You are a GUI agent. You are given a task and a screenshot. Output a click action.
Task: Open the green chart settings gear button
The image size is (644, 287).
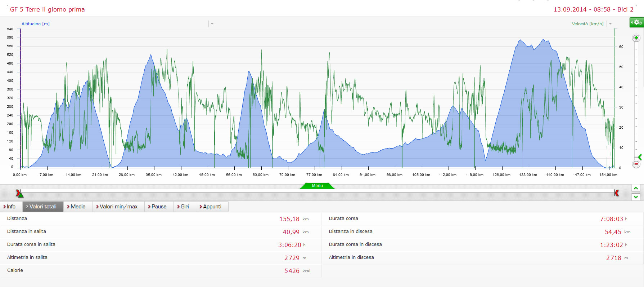[x=636, y=22]
